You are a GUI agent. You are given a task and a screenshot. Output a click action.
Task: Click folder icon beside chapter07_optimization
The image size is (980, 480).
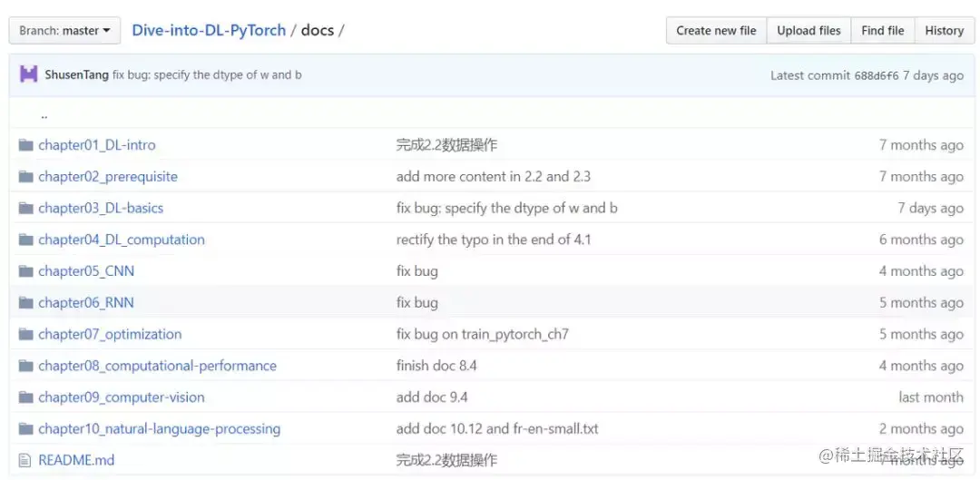pos(25,335)
